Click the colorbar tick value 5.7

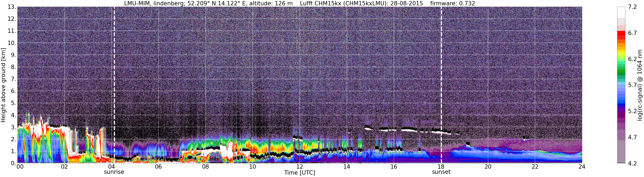632,85
